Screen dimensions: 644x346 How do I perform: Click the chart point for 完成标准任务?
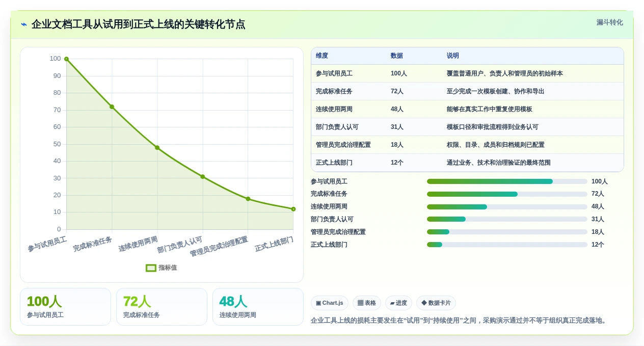click(112, 107)
